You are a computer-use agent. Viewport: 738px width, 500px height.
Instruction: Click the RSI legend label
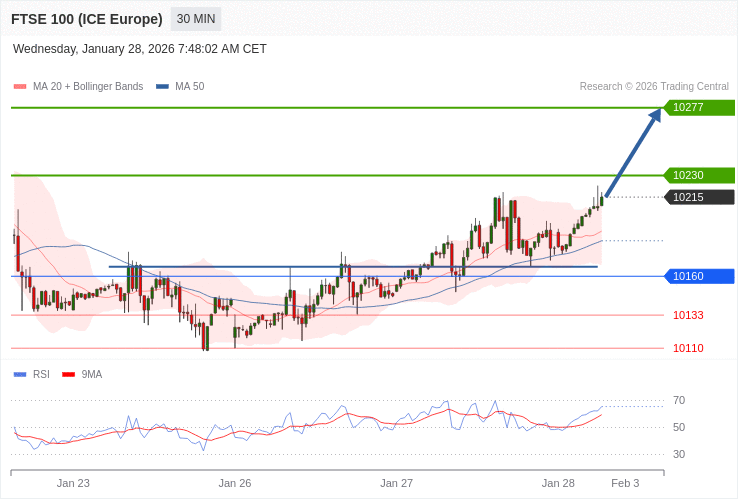[x=41, y=375]
